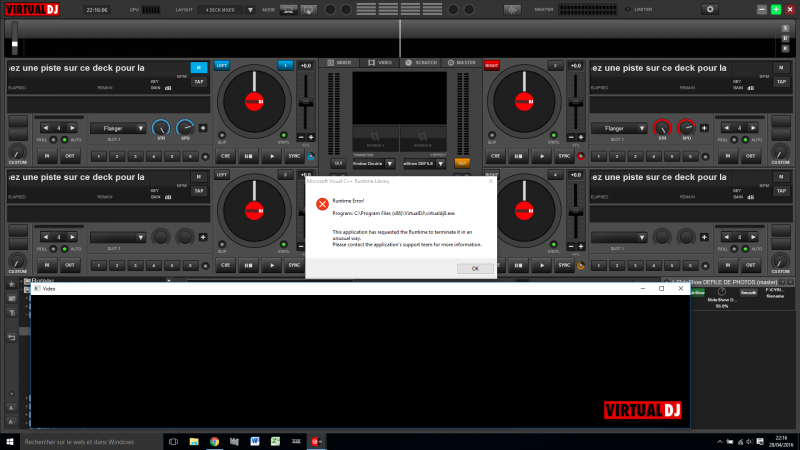Click deck 1 jog wheel platter
800x450 pixels.
click(x=254, y=102)
